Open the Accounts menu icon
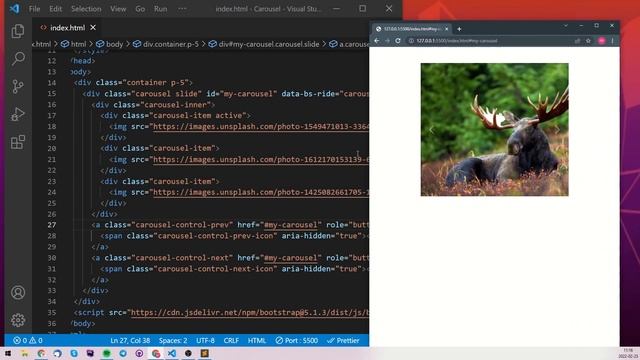 pyautogui.click(x=18, y=292)
